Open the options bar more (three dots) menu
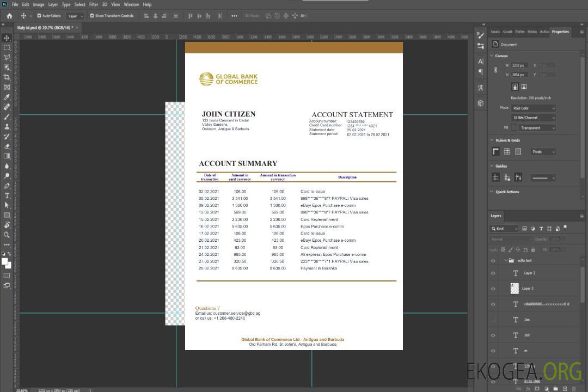 tap(234, 16)
